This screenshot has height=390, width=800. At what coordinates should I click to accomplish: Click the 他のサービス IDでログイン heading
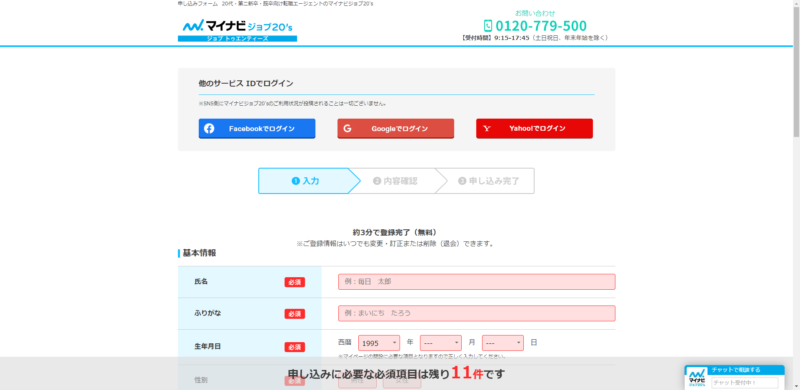pos(246,83)
